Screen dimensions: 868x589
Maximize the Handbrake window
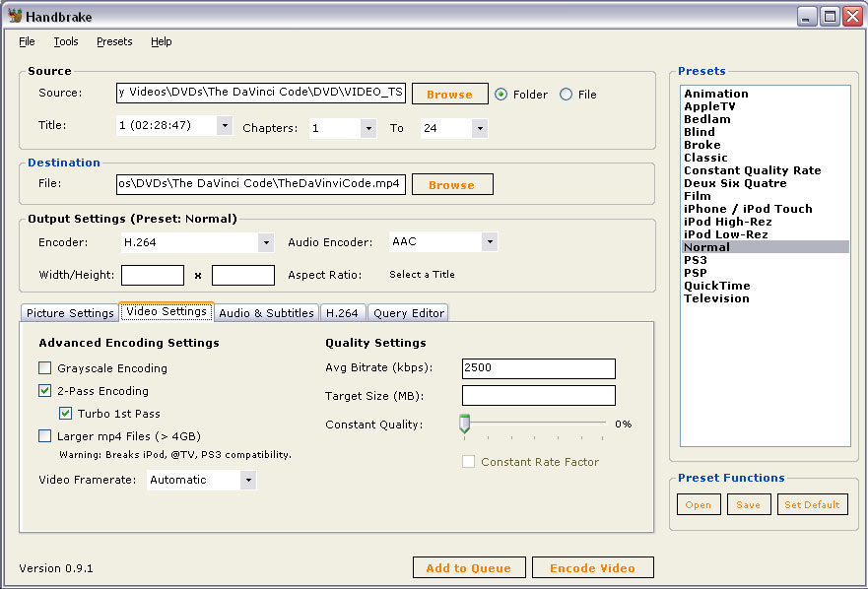(830, 17)
